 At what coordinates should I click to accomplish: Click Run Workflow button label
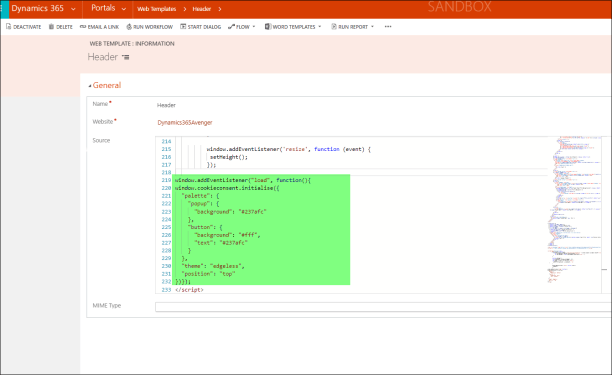153,27
